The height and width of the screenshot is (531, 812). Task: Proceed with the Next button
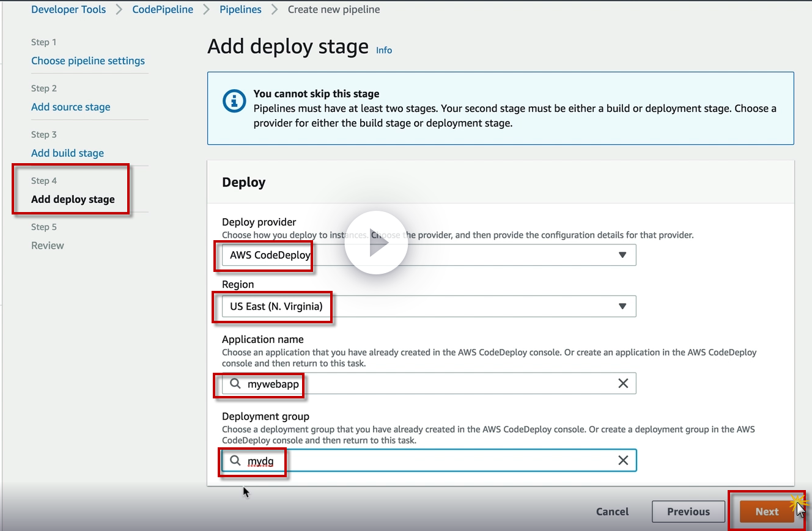coord(767,511)
